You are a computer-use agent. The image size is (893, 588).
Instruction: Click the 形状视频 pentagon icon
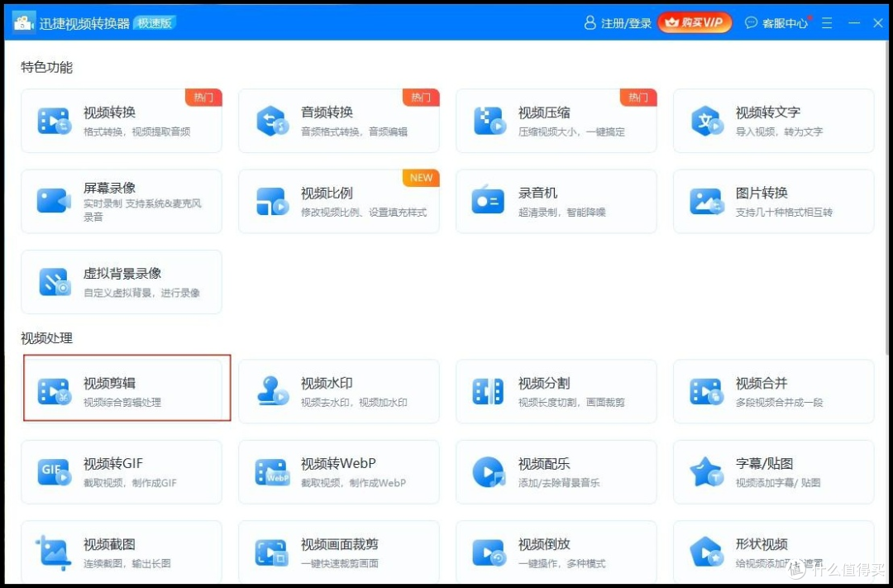tap(707, 552)
